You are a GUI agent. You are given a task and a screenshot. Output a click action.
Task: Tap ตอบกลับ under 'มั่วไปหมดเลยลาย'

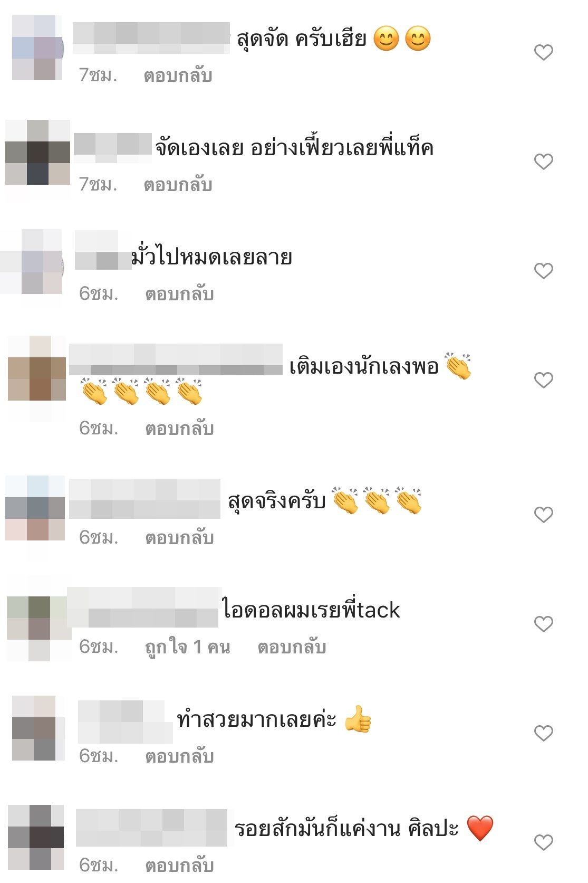pyautogui.click(x=179, y=295)
